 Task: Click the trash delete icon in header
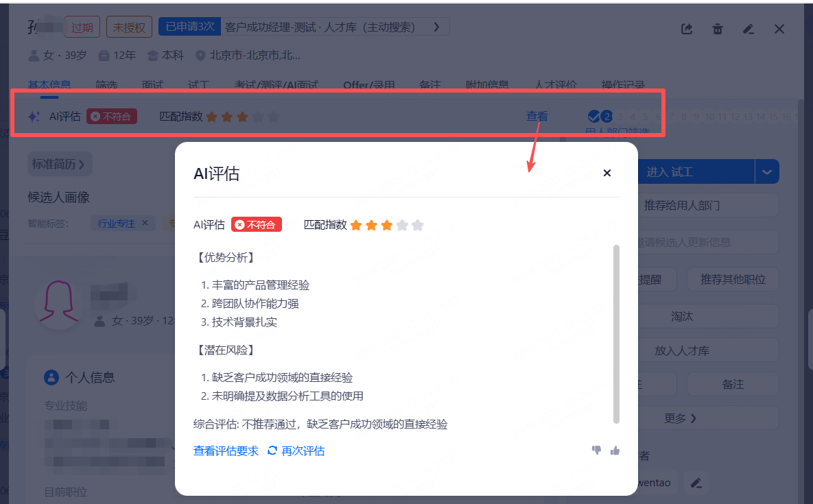click(718, 29)
